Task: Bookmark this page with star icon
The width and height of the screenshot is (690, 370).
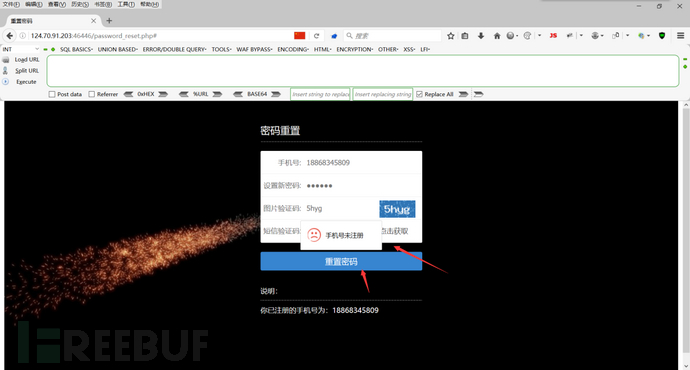Action: [451, 36]
